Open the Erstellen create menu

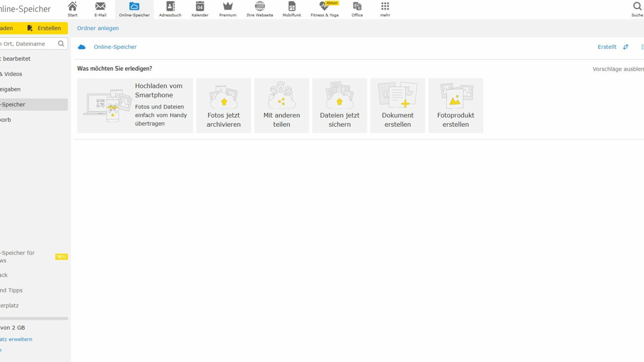44,28
